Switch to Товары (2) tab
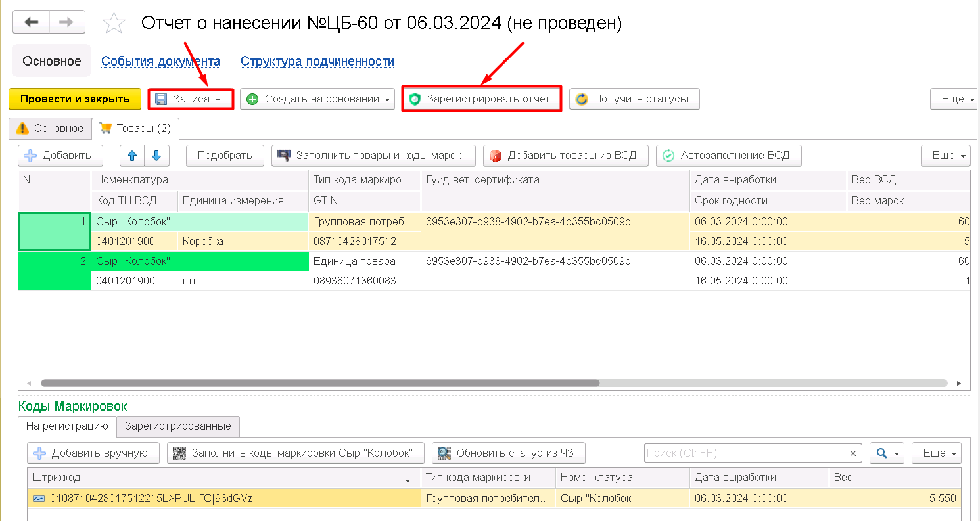980x521 pixels. click(135, 128)
